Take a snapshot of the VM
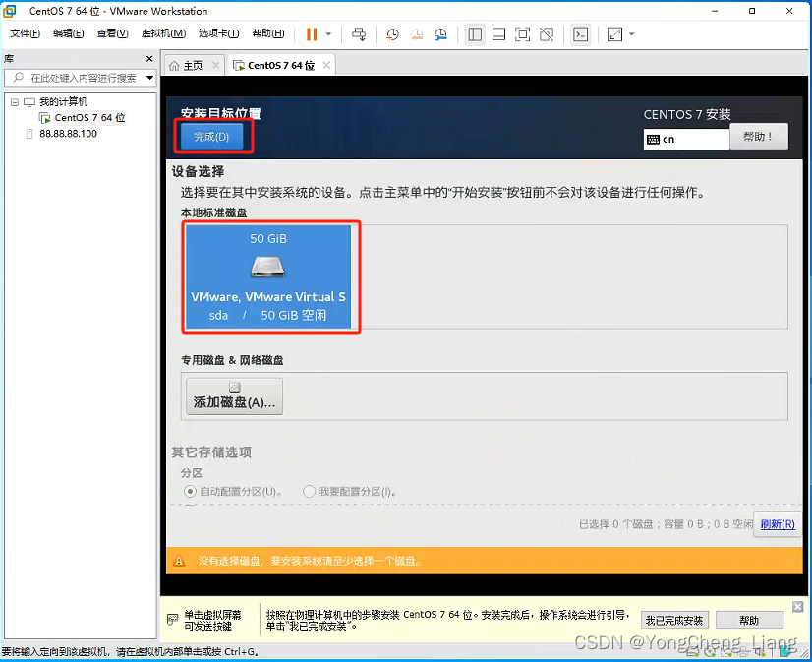This screenshot has width=812, height=662. coord(392,34)
